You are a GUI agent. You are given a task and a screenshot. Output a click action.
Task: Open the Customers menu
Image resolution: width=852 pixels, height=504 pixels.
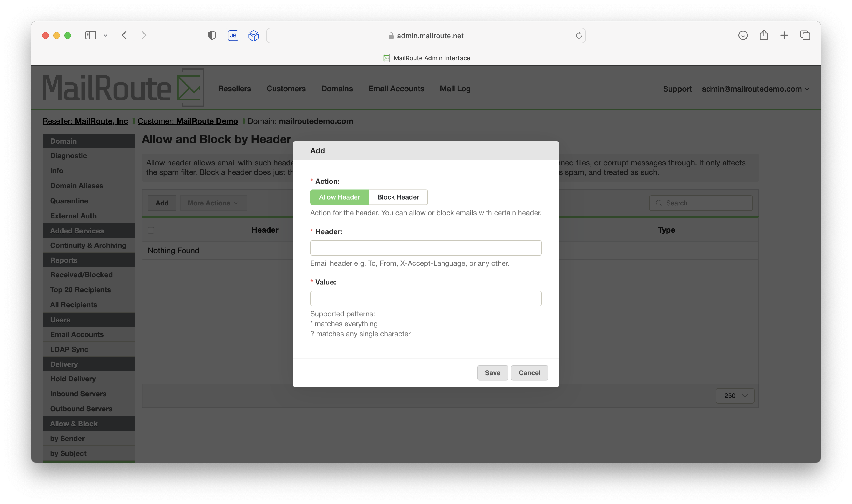click(286, 89)
